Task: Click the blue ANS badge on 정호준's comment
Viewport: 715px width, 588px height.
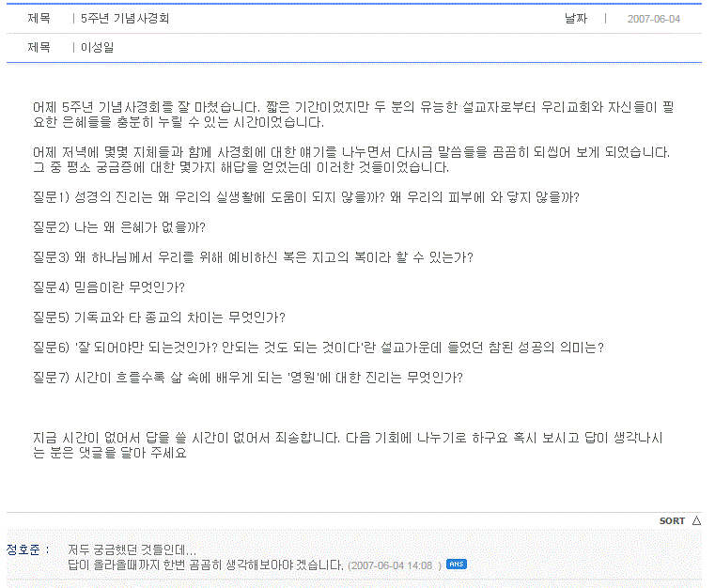Action: 457,565
